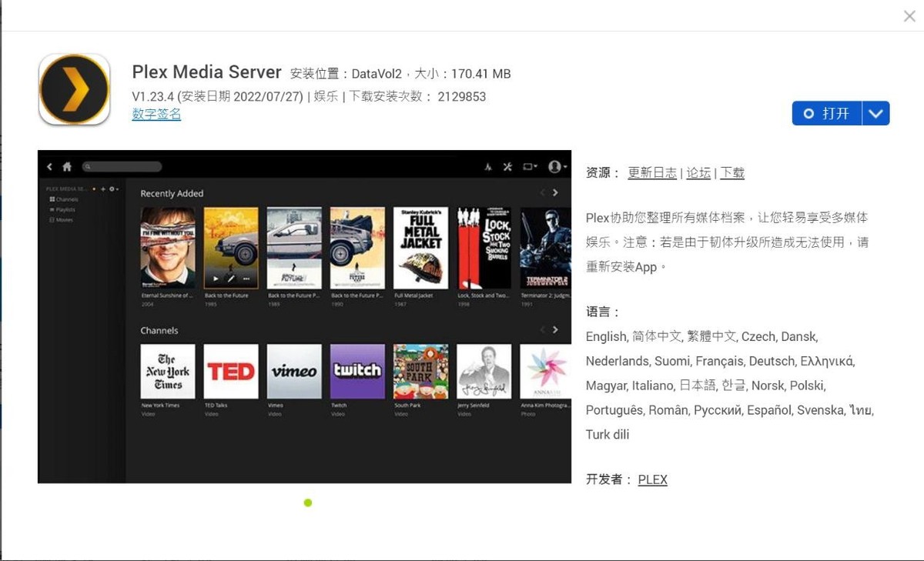Click the activity icon in Plex preview header
The width and height of the screenshot is (924, 561).
pos(487,166)
